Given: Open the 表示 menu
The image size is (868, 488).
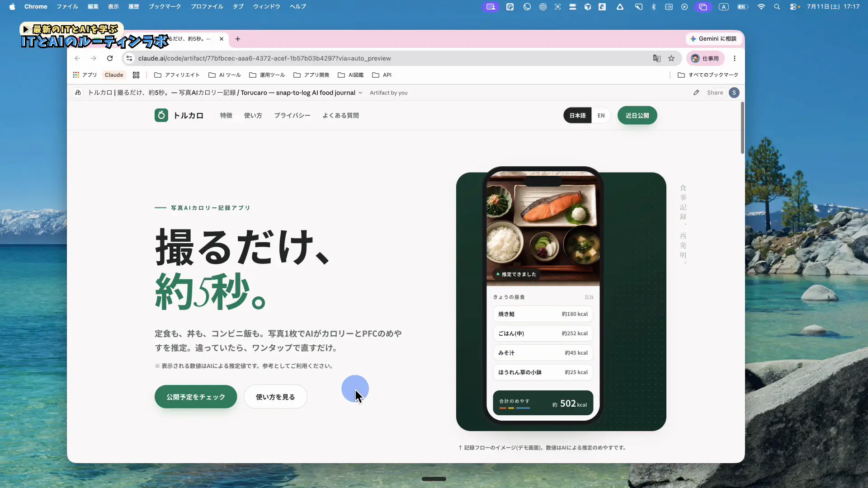Looking at the screenshot, I should pyautogui.click(x=113, y=7).
